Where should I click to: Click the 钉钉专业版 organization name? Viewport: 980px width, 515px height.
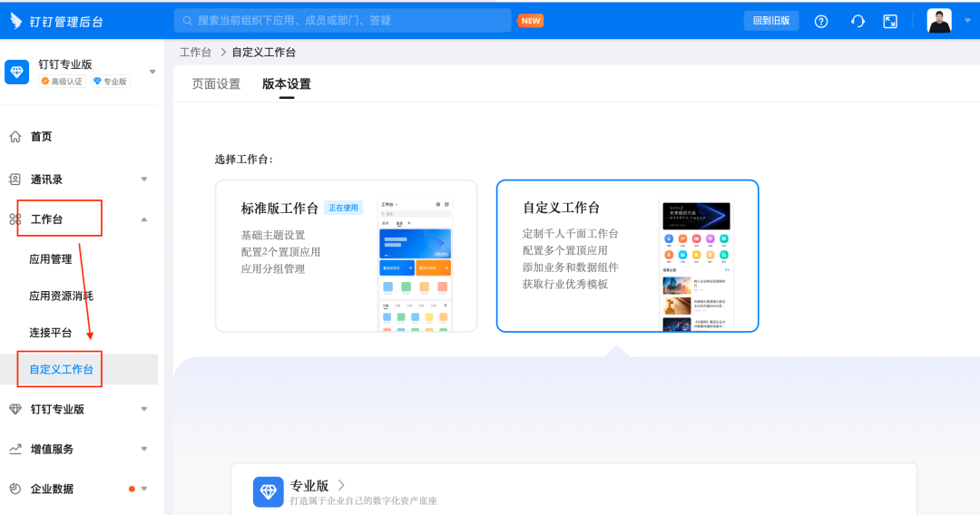pyautogui.click(x=65, y=64)
